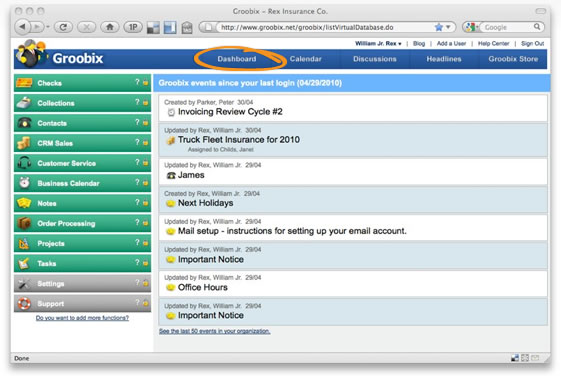Click 'Do you want to add more functions?'
The image size is (561, 379).
(x=82, y=317)
